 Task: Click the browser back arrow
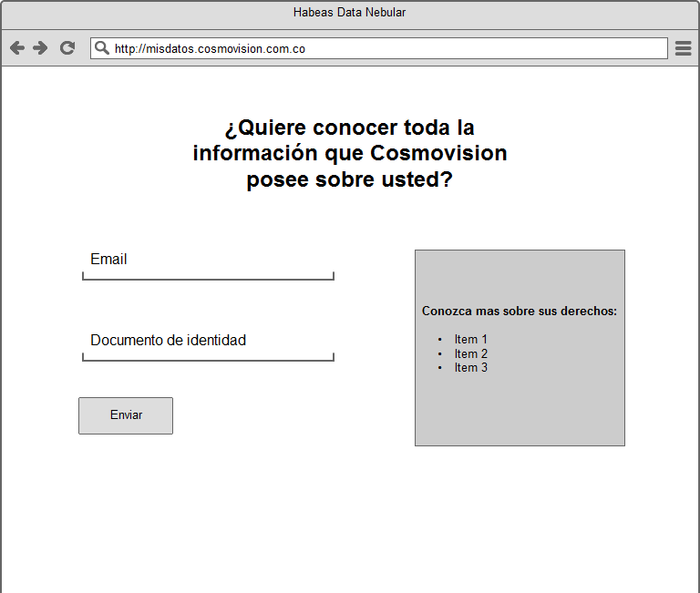coord(17,47)
